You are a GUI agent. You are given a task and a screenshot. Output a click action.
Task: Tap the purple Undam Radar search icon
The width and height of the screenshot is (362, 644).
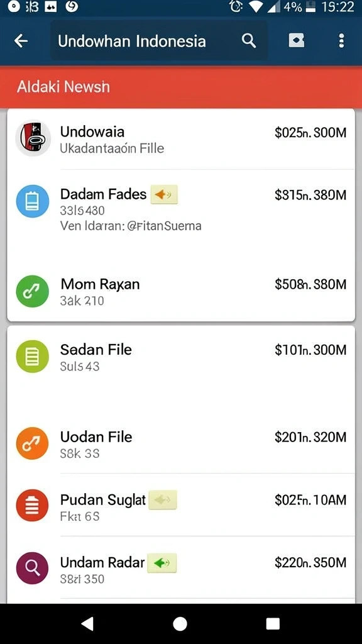pyautogui.click(x=33, y=568)
